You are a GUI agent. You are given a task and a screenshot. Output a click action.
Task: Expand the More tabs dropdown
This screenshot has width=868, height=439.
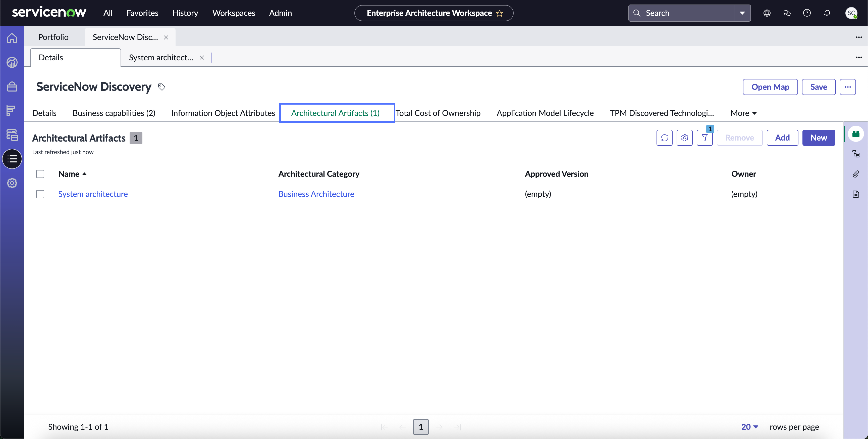[744, 113]
